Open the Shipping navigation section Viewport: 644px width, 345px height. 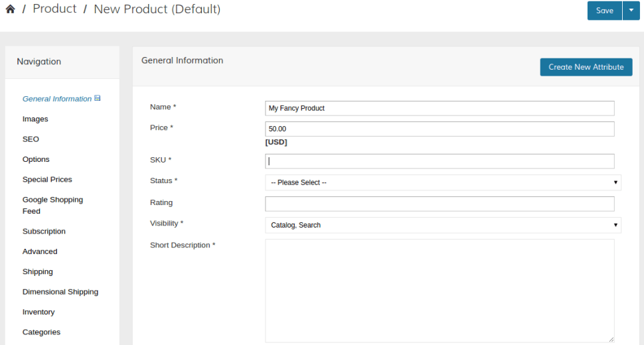(38, 271)
